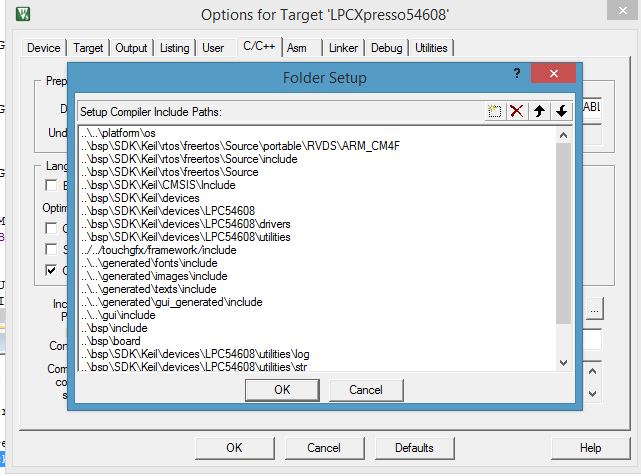
Task: Move selected path down with arrow icon
Action: coord(561,111)
